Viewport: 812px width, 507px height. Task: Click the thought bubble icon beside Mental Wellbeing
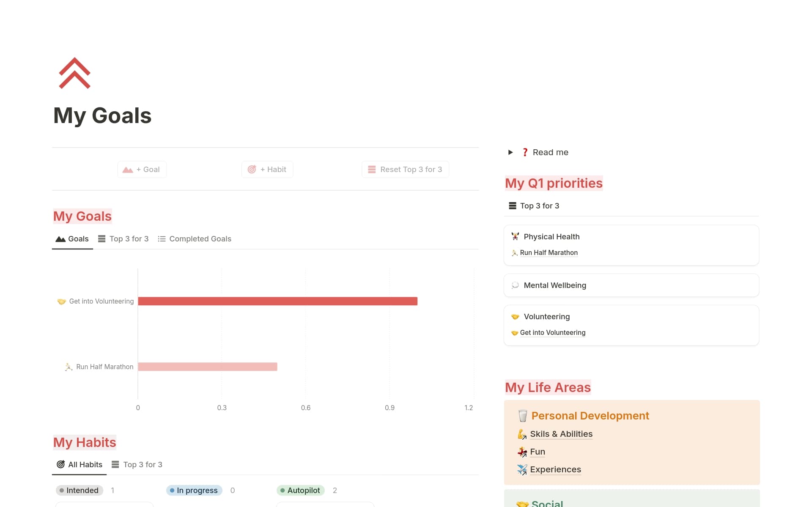[514, 285]
